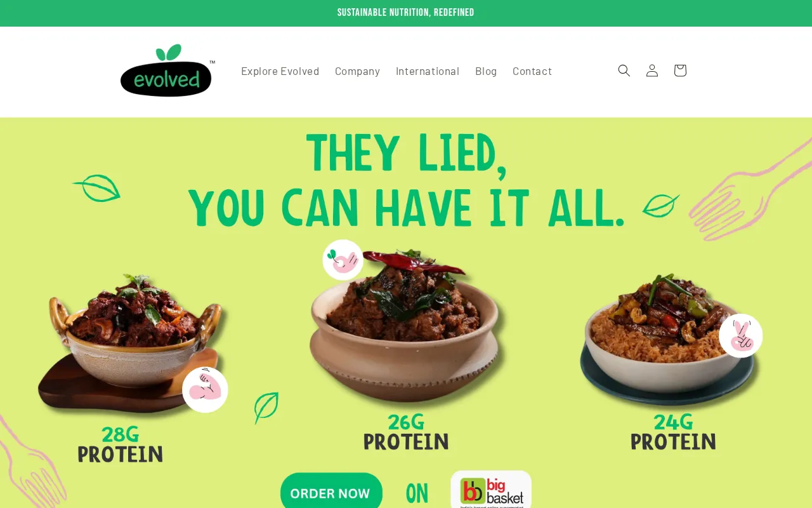Viewport: 812px width, 508px height.
Task: Click the account login person icon
Action: pyautogui.click(x=652, y=70)
